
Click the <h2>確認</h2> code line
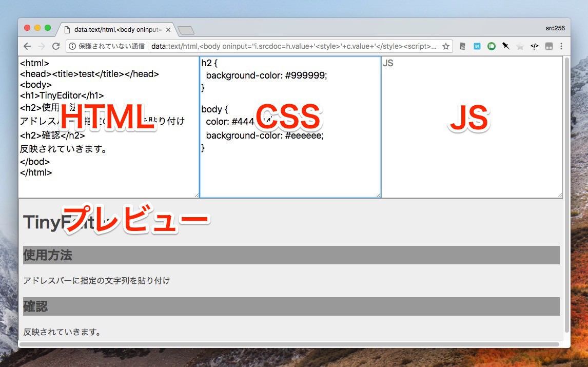52,135
